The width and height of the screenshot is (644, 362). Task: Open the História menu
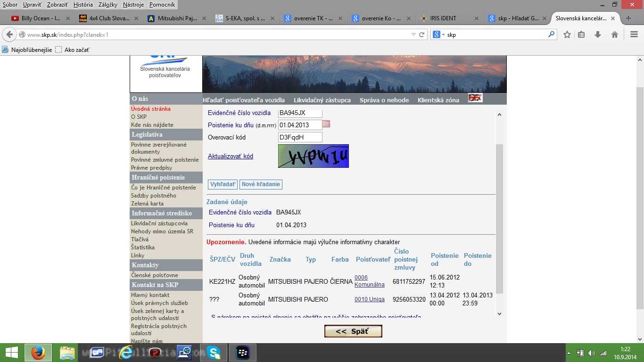coord(83,4)
